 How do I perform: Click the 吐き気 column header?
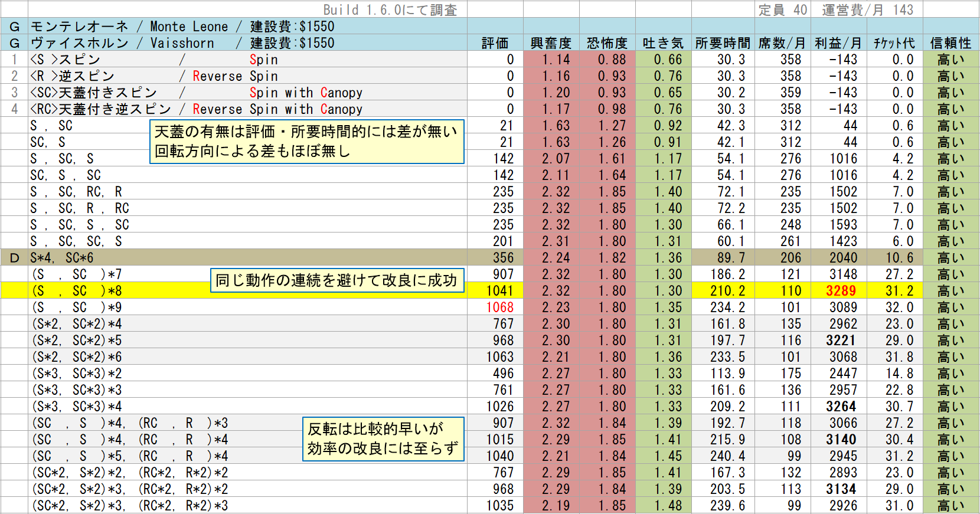point(663,43)
